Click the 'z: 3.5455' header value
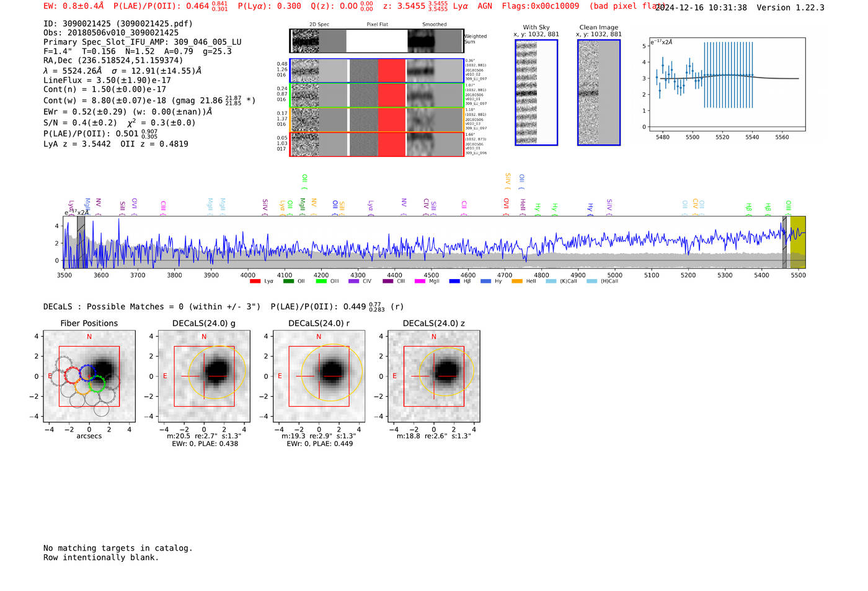868x591 pixels. 404,6
